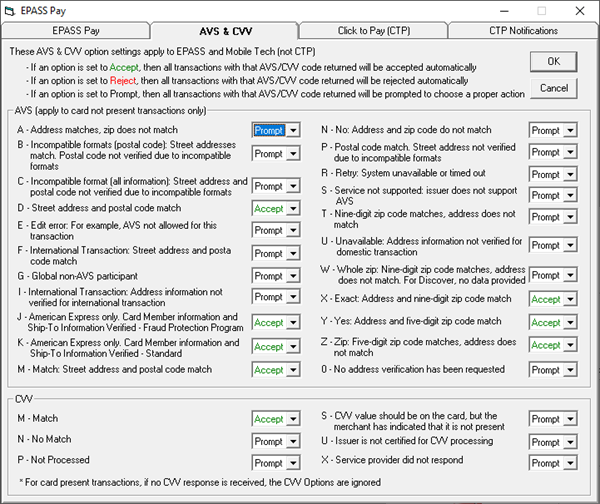The image size is (600, 504).
Task: Click label 'X - Service provider did not respond'
Action: (392, 460)
